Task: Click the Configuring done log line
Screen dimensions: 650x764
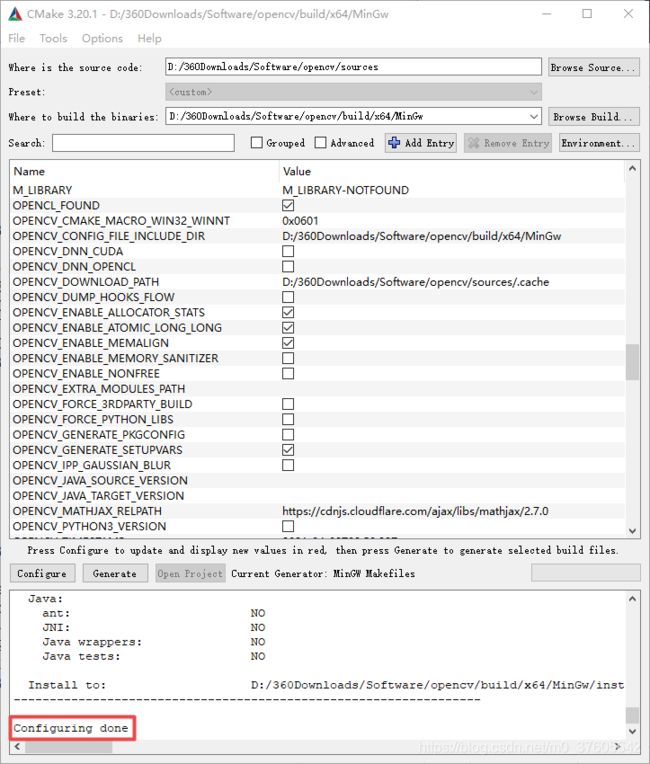Action: (71, 728)
